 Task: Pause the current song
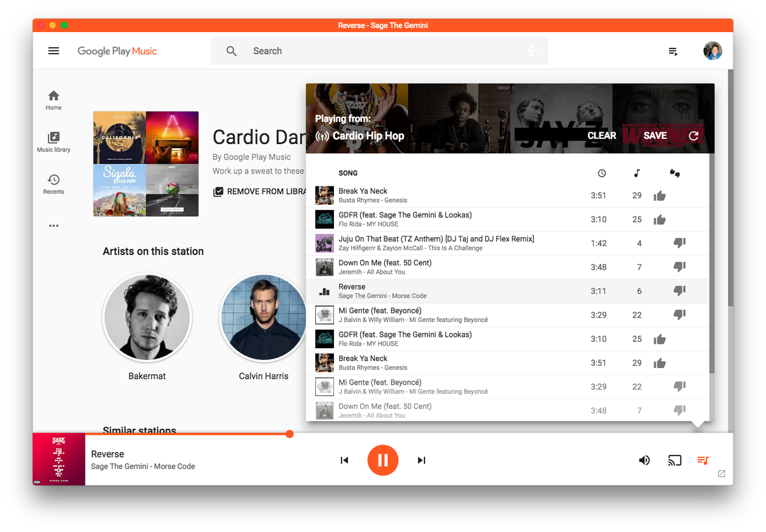[x=383, y=460]
